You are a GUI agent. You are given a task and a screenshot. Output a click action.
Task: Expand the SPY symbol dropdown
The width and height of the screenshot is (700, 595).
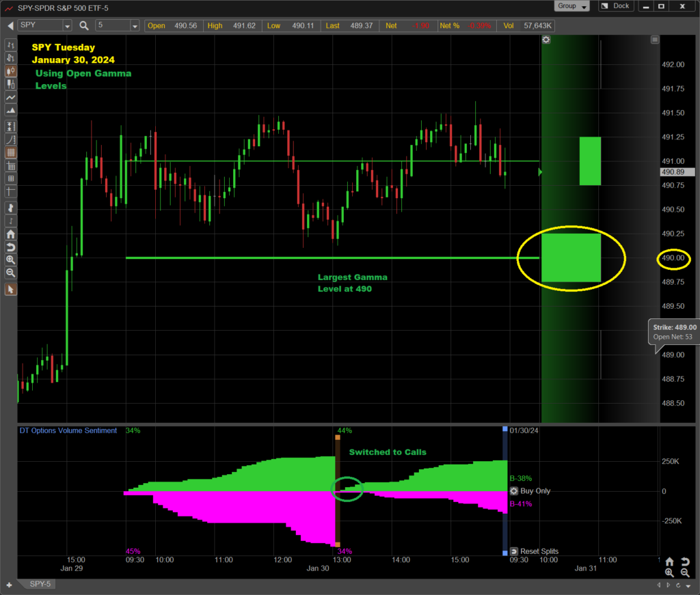(67, 26)
